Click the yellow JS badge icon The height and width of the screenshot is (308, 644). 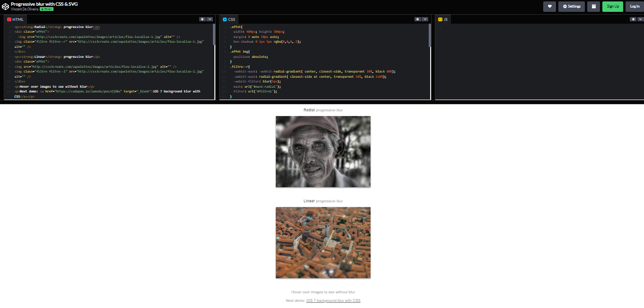coord(439,18)
